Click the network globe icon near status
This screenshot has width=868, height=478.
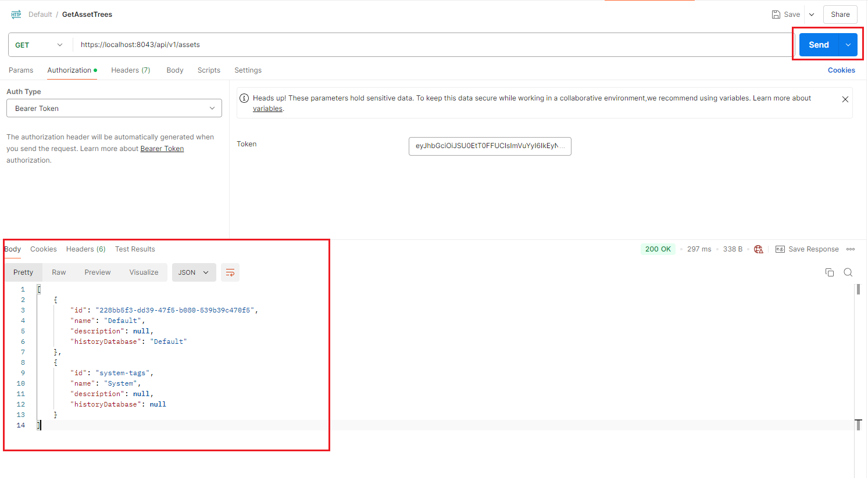[x=758, y=249]
